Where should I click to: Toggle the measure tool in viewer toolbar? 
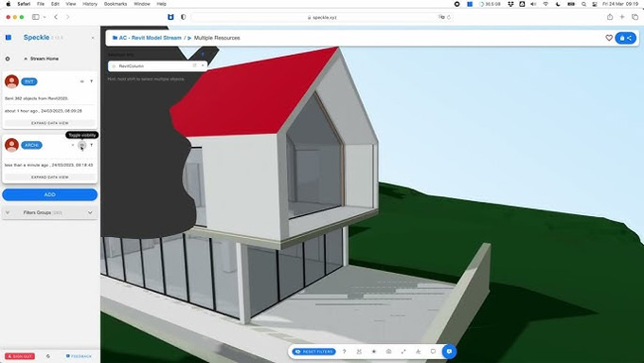point(418,352)
